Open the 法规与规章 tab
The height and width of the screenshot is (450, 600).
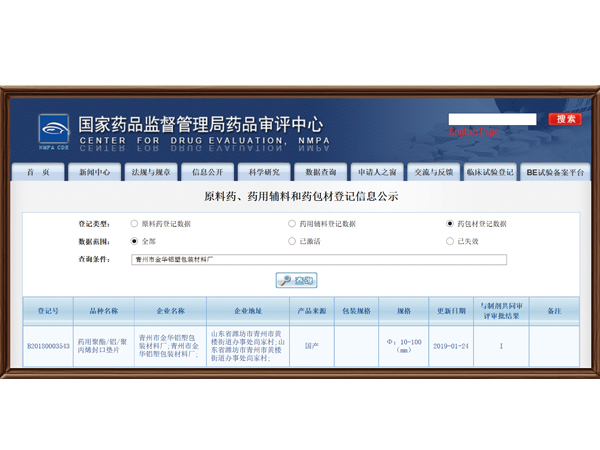[151, 172]
